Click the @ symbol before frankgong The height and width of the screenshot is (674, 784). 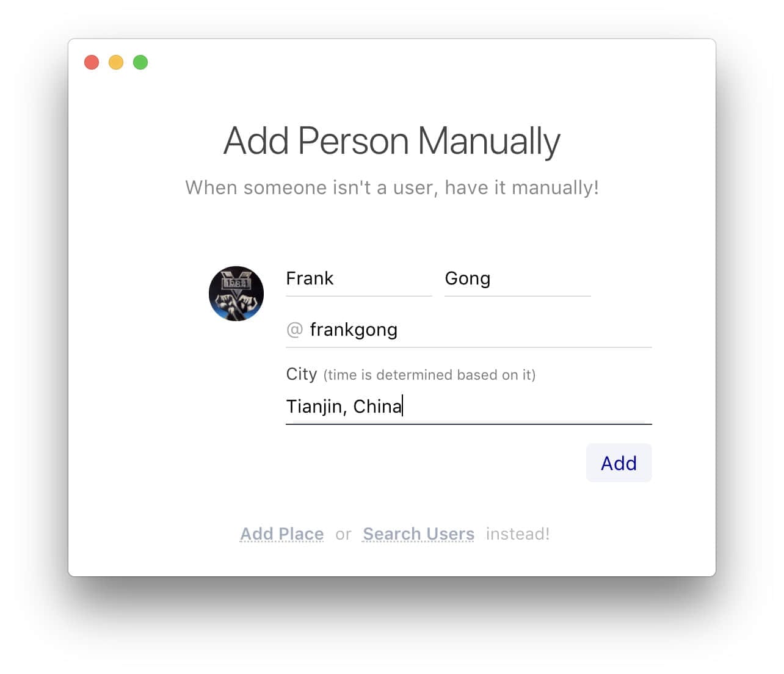pyautogui.click(x=294, y=330)
